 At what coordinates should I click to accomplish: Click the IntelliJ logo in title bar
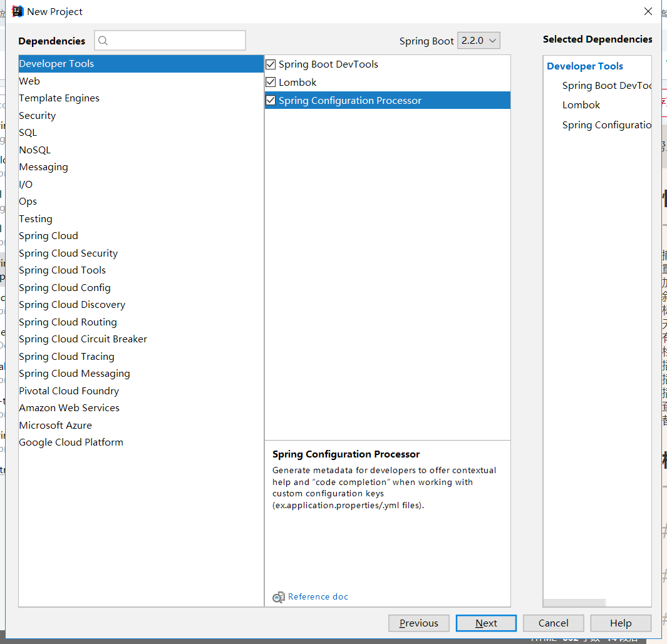coord(18,11)
